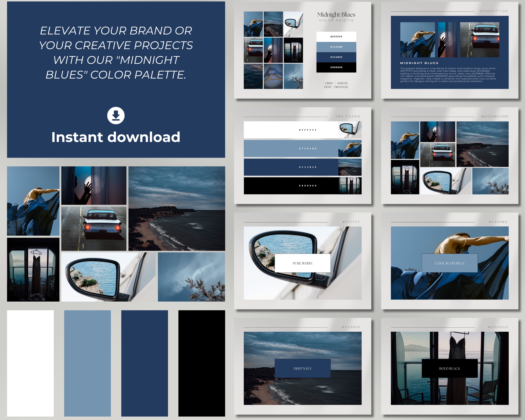Click the white circular download icon
This screenshot has width=525, height=420.
(x=116, y=115)
